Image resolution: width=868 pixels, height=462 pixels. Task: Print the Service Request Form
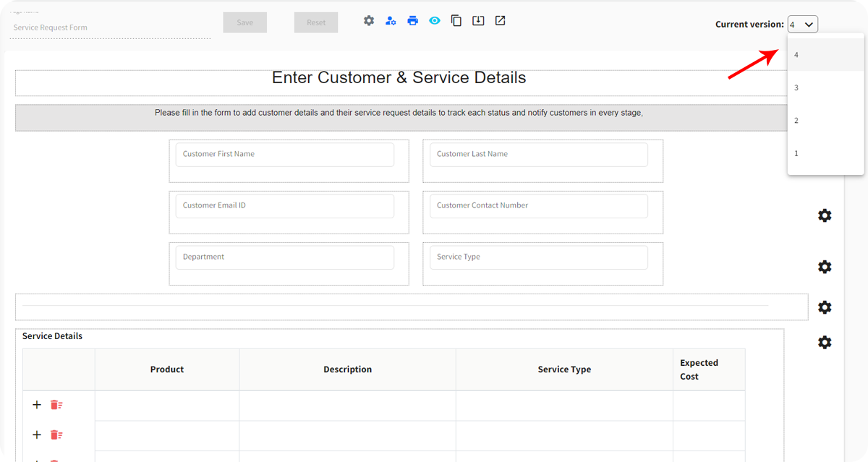[x=412, y=20]
